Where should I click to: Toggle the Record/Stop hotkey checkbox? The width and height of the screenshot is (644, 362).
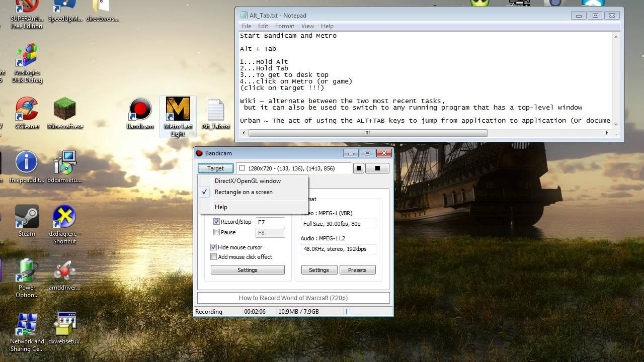[x=216, y=222]
